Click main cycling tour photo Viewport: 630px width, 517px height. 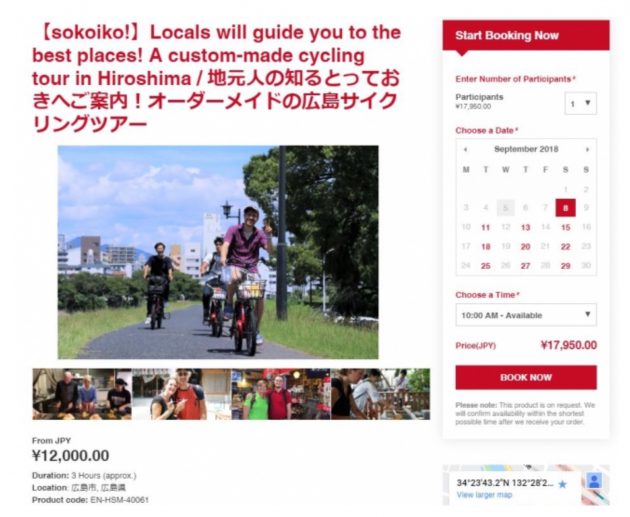click(218, 252)
